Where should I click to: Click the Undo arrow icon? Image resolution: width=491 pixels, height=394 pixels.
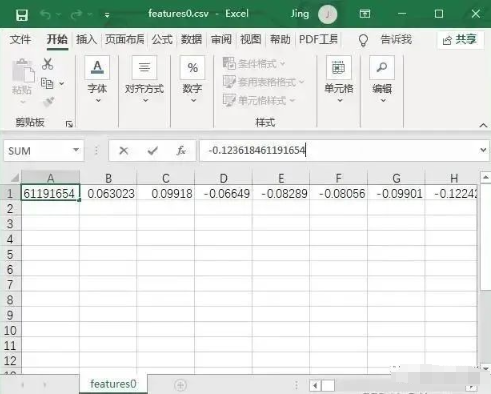coord(46,14)
